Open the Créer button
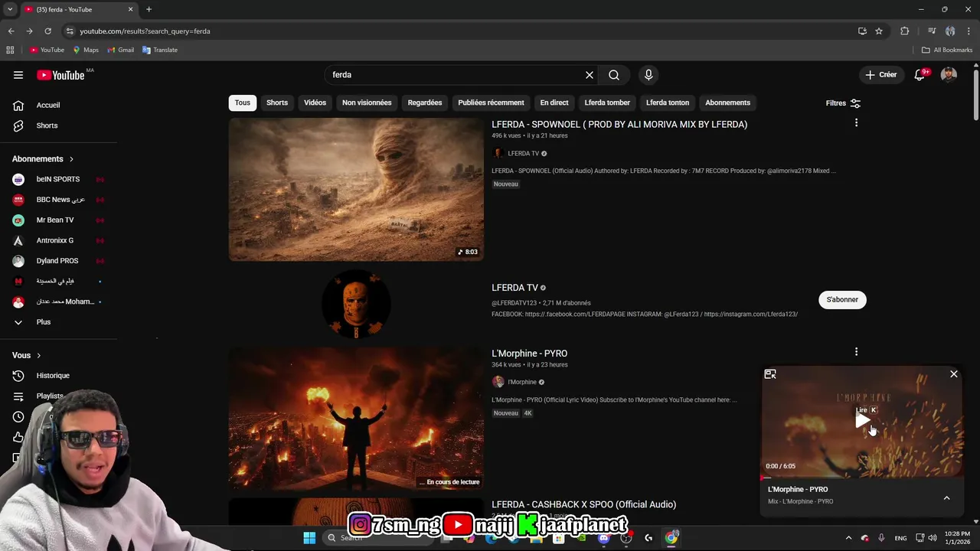The width and height of the screenshot is (980, 551). tap(881, 75)
